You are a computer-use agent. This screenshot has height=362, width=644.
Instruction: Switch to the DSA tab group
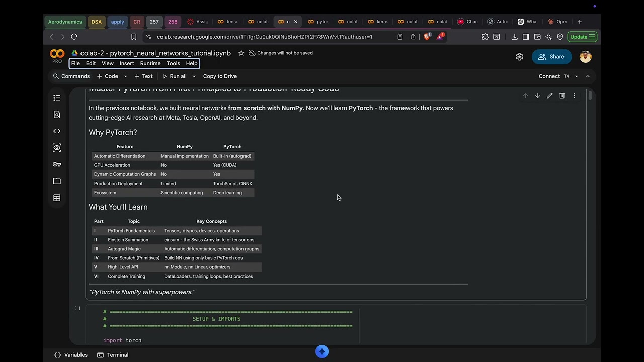coord(97,22)
